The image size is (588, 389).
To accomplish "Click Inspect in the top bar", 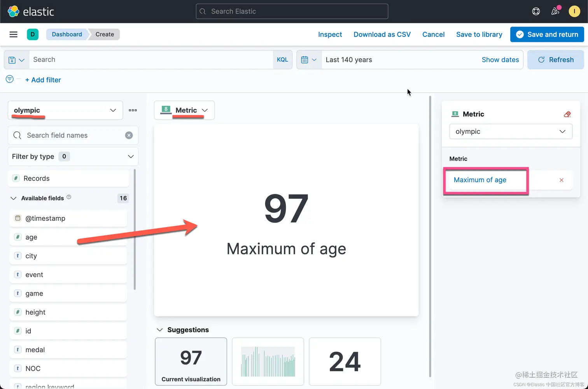I will (330, 34).
